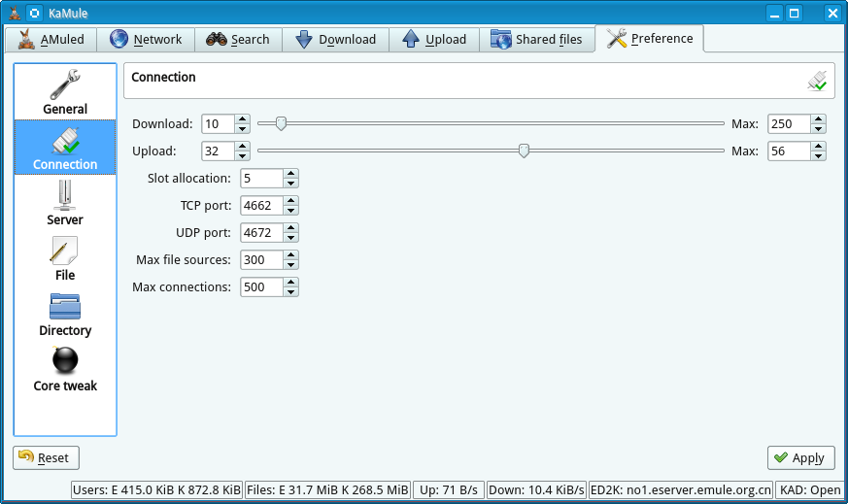Click the Upload Max field showing 56
This screenshot has width=848, height=504.
[789, 151]
